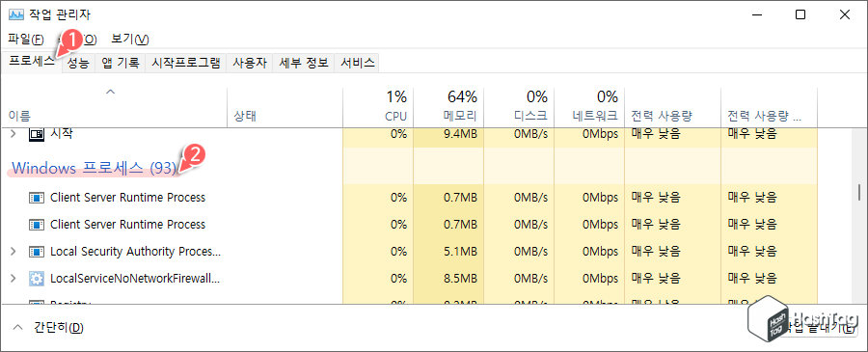Expand the Local Security Authority Process row
The width and height of the screenshot is (868, 352).
[14, 252]
